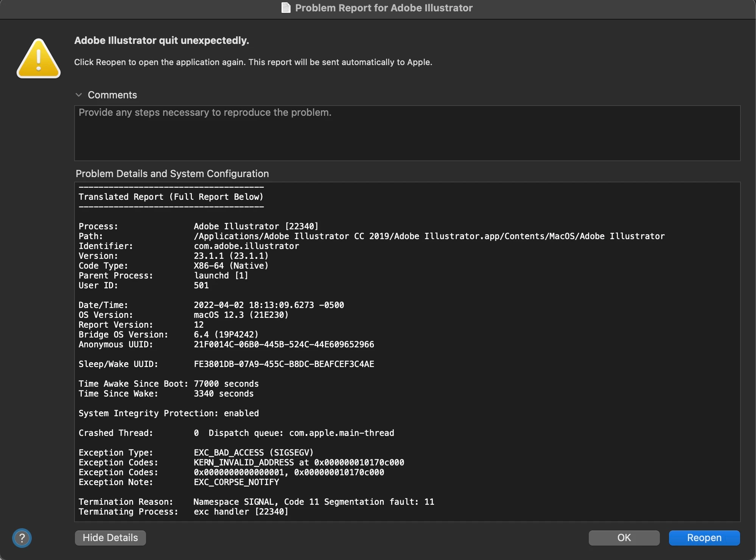Click the document icon in title bar
The image size is (756, 560).
pos(286,8)
